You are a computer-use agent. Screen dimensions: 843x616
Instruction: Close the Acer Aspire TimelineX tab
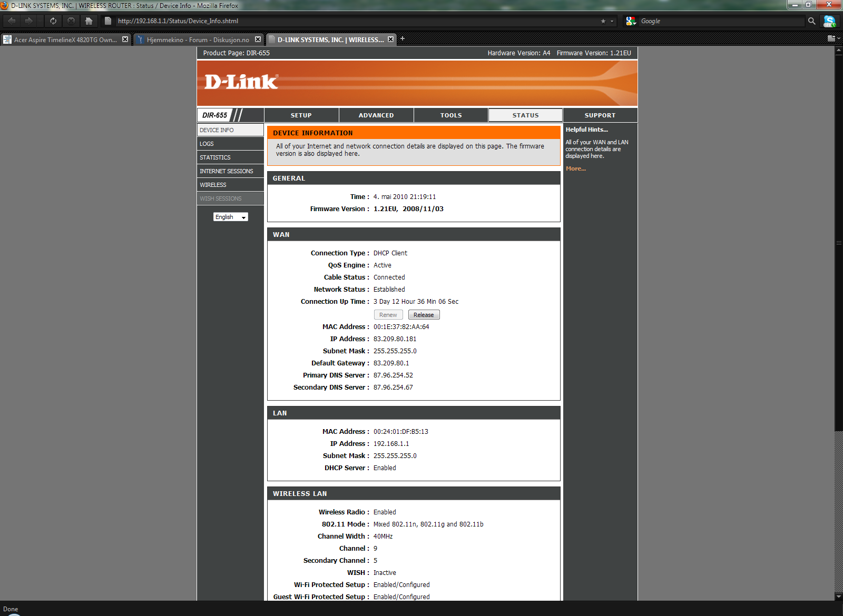click(x=125, y=39)
